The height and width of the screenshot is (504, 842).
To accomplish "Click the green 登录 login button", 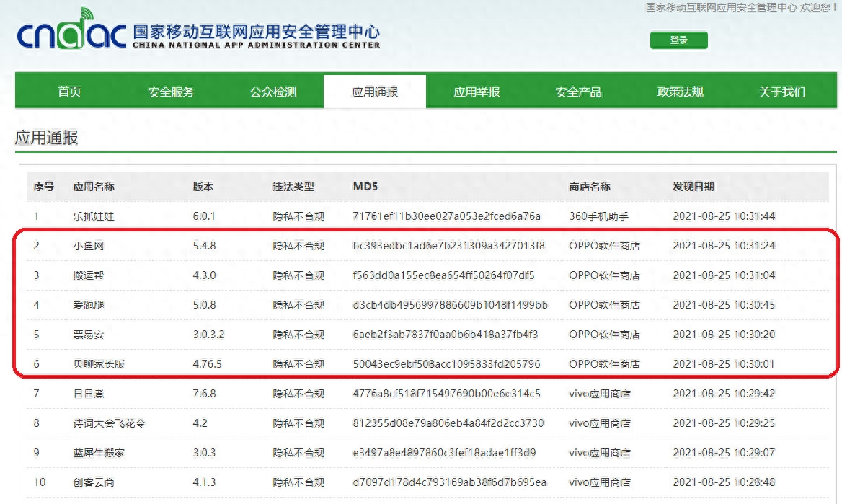I will [678, 40].
